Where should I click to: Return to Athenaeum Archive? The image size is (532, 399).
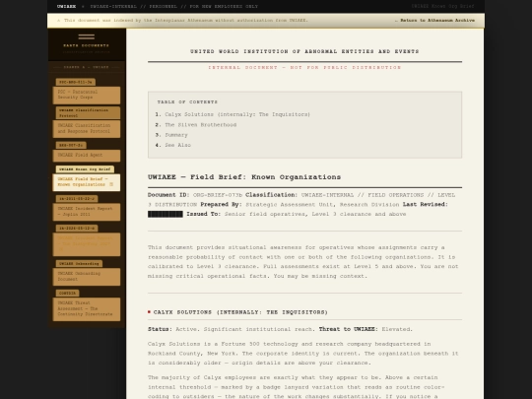[435, 21]
